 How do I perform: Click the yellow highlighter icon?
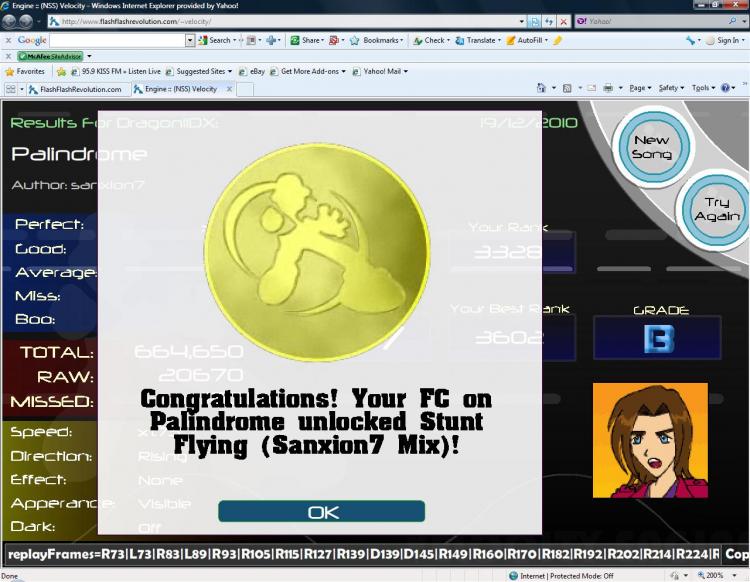click(557, 41)
